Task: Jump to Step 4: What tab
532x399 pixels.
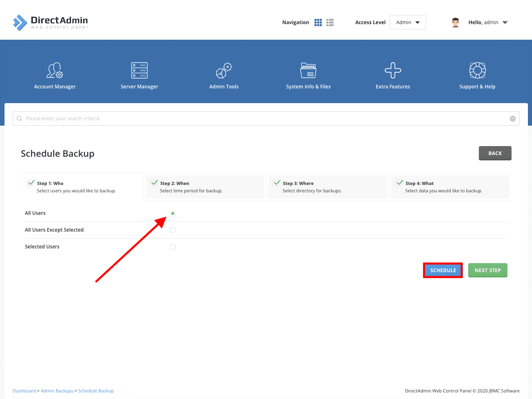Action: pyautogui.click(x=450, y=187)
